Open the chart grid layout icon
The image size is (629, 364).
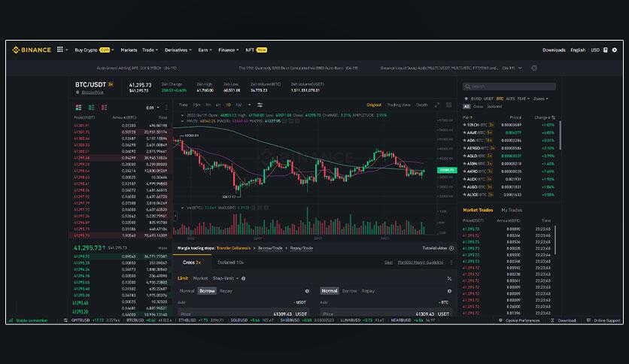coord(449,105)
